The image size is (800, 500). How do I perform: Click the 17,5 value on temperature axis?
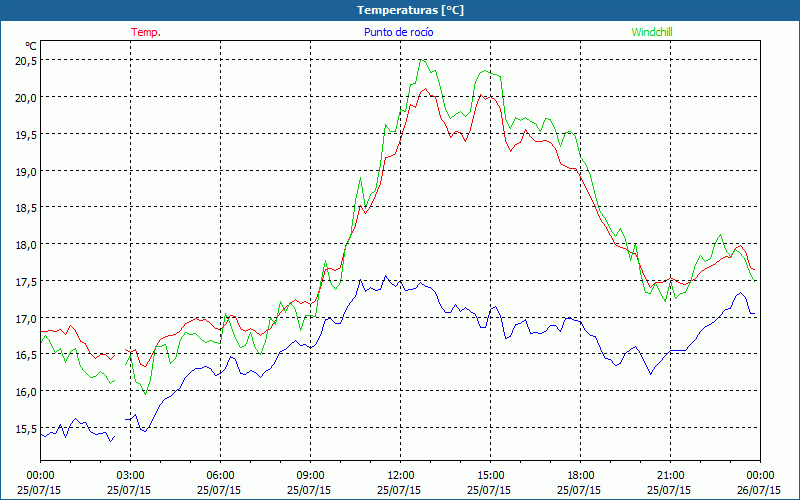coord(27,281)
